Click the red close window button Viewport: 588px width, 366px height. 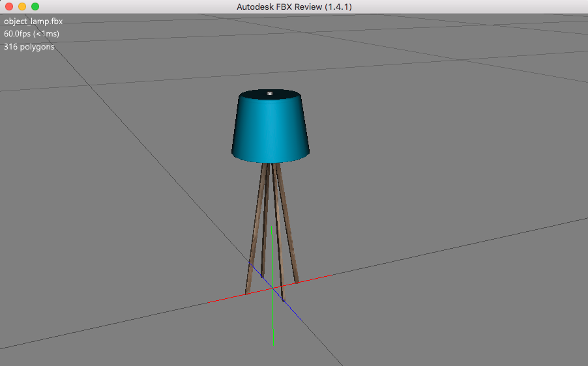pos(9,7)
